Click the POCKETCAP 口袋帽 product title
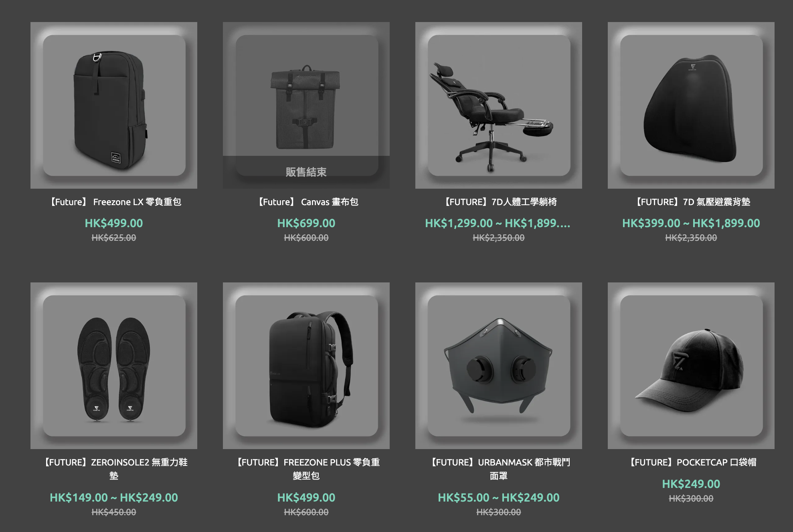 pyautogui.click(x=691, y=462)
